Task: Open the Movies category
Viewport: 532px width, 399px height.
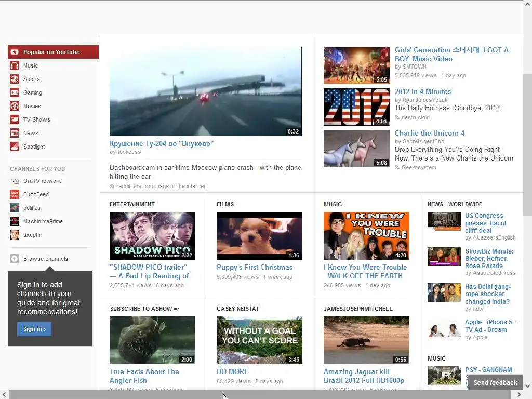Action: pos(32,106)
